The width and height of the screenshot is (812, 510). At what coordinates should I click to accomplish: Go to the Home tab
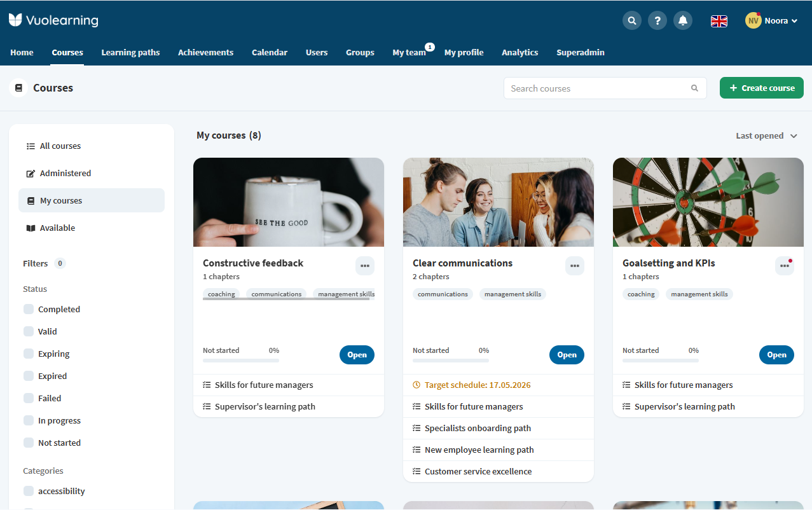pos(22,52)
